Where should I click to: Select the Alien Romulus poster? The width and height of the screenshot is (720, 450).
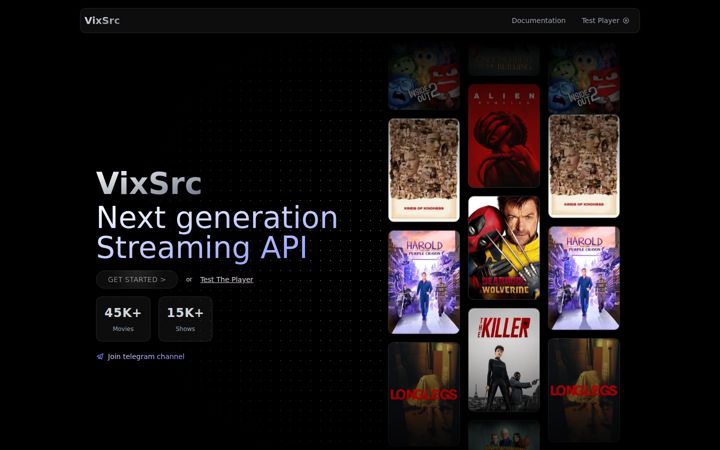click(504, 136)
